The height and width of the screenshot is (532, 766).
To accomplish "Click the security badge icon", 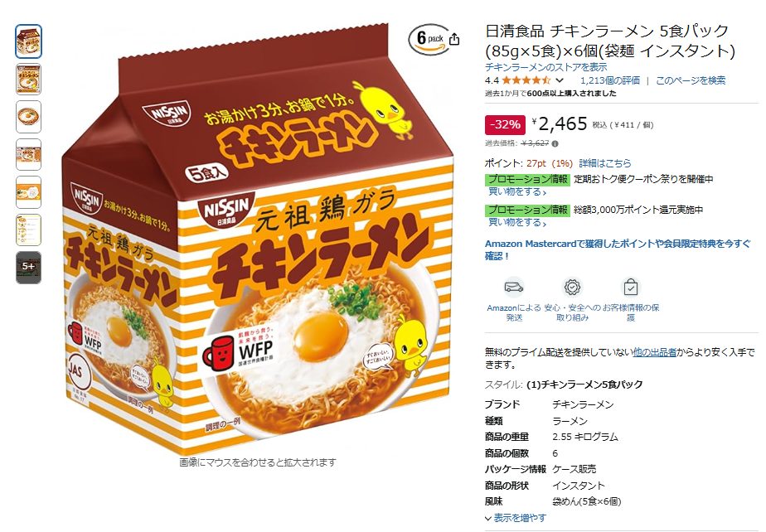I will 572,288.
